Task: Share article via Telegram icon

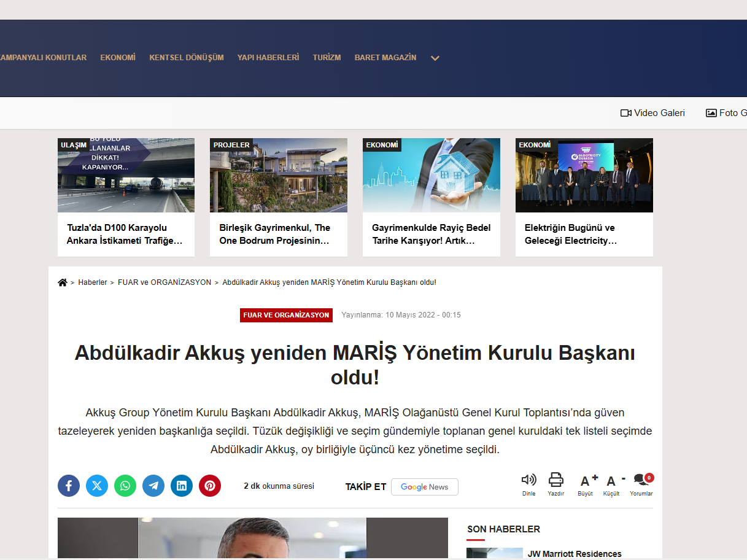Action: click(153, 486)
